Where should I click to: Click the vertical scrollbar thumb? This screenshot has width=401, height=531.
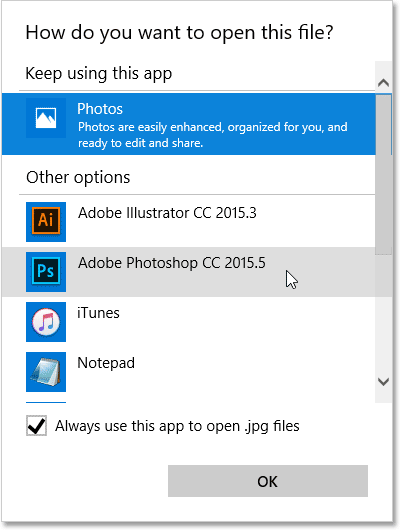(x=383, y=174)
